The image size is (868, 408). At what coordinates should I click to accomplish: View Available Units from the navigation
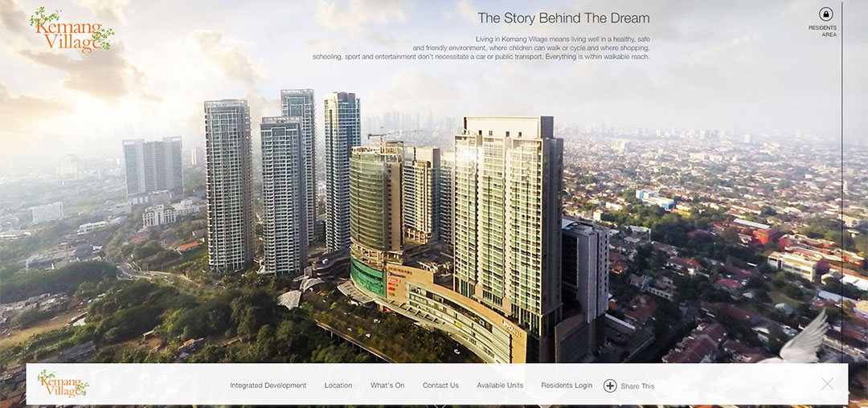tap(500, 386)
